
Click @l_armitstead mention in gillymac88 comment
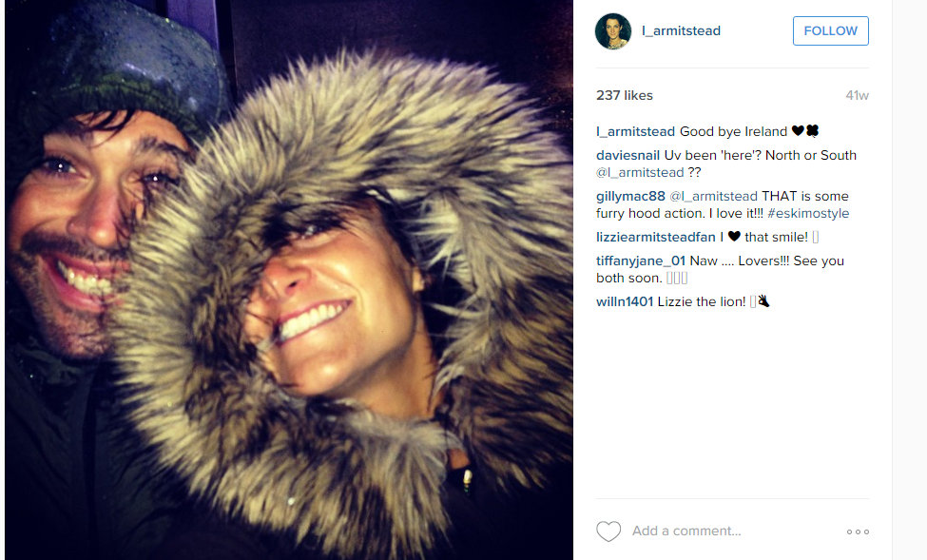[713, 196]
